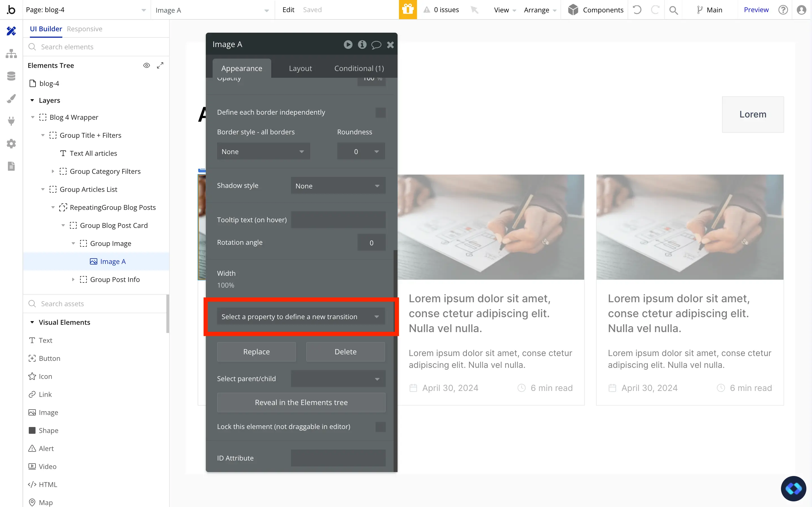The image size is (812, 507).
Task: Click the info icon in Image A panel
Action: (x=362, y=45)
